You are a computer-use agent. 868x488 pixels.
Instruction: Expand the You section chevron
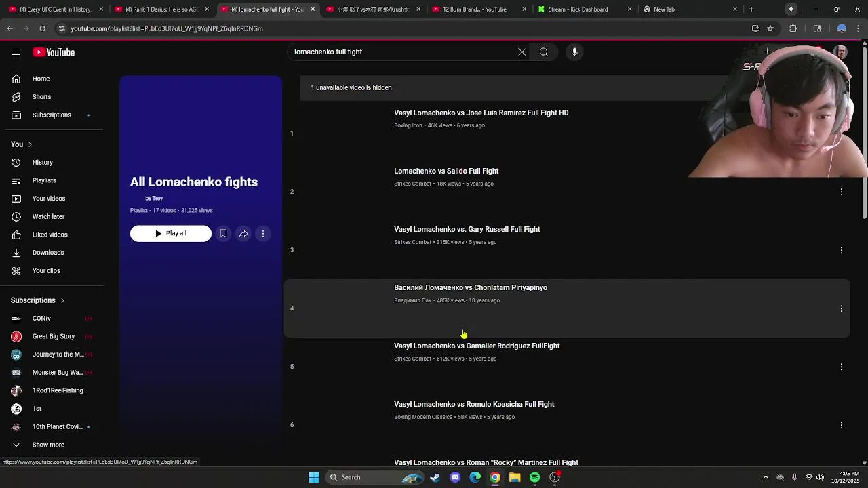[x=30, y=144]
